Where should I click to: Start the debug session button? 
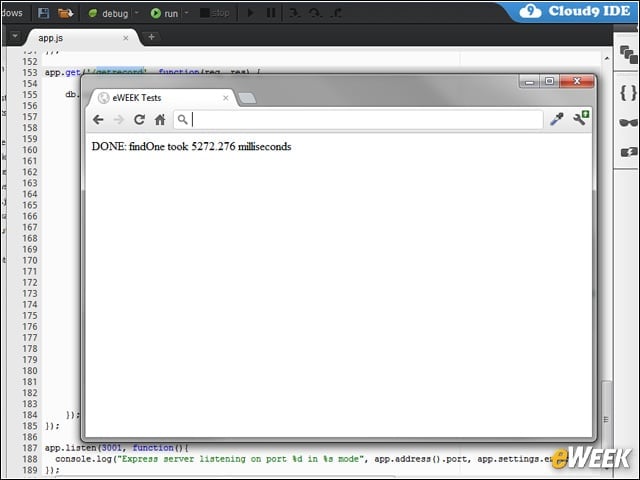click(x=108, y=13)
